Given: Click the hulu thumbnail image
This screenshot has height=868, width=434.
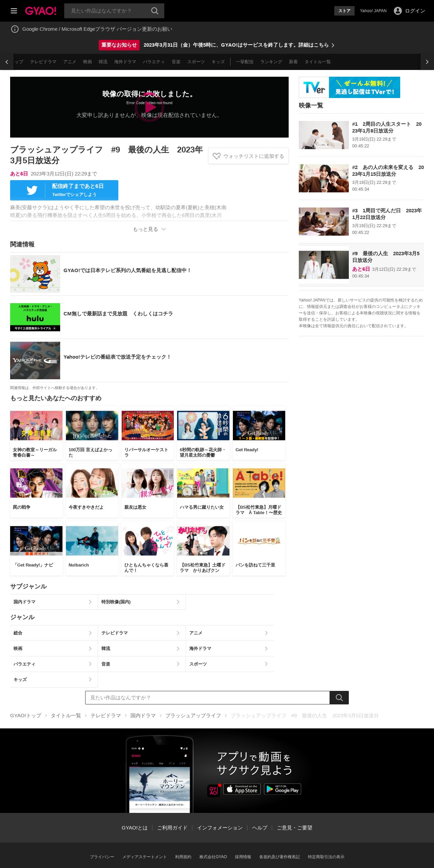Looking at the screenshot, I should pyautogui.click(x=35, y=317).
